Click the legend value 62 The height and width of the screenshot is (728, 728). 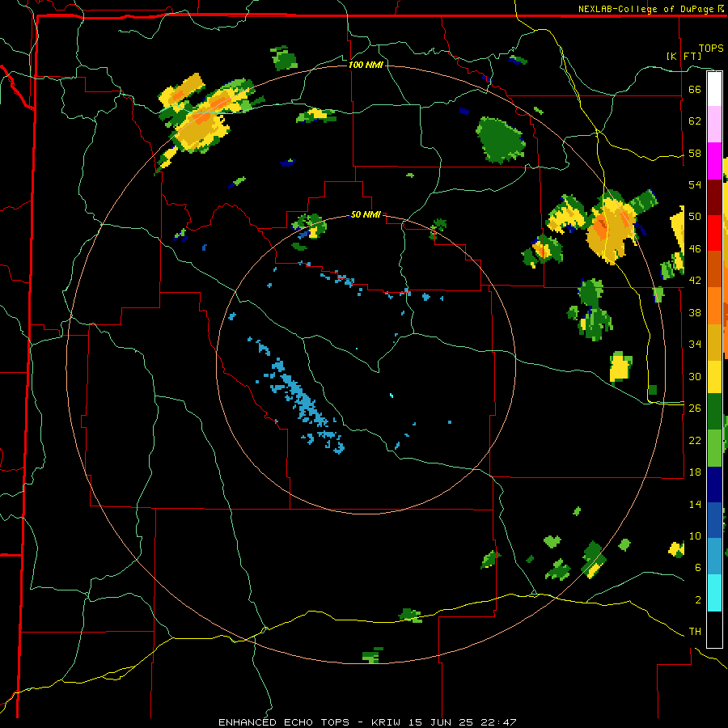[695, 121]
